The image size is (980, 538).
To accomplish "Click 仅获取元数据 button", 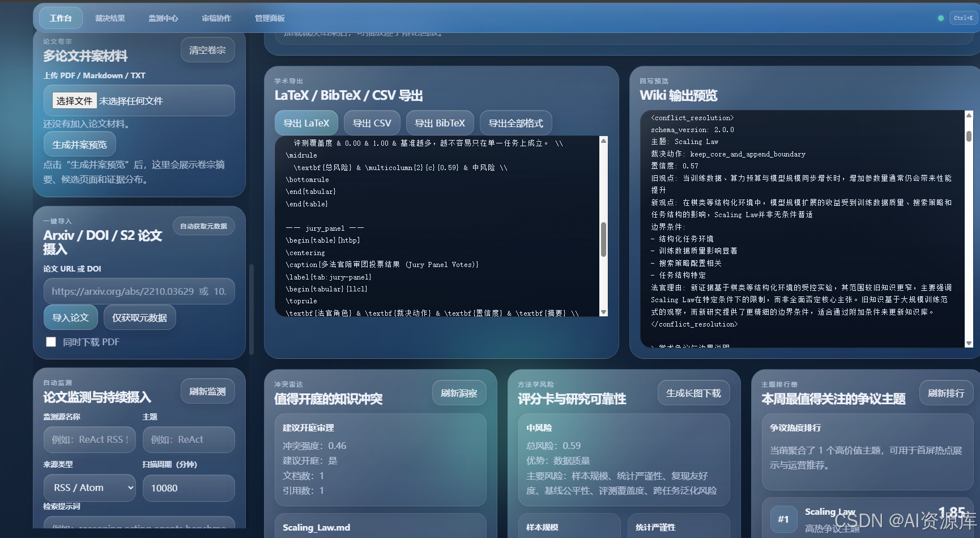I will point(139,317).
